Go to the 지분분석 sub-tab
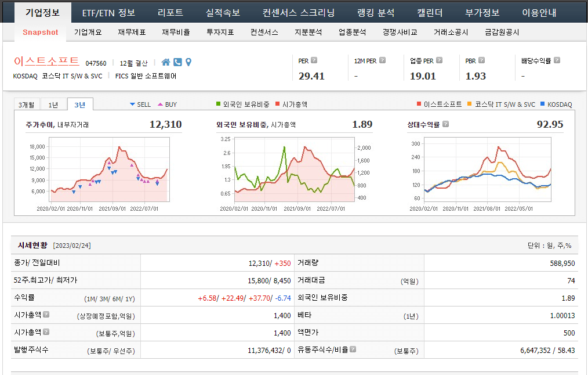This screenshot has width=588, height=375. 308,33
